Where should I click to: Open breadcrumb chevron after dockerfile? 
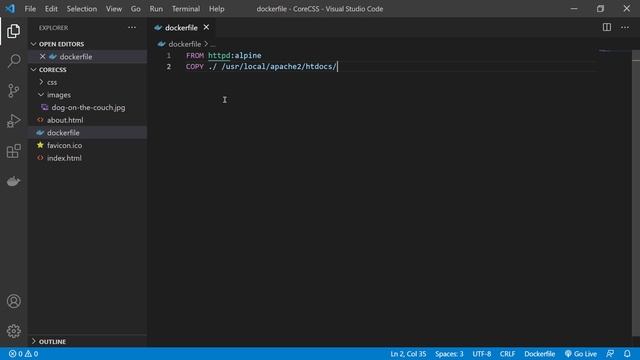point(206,44)
